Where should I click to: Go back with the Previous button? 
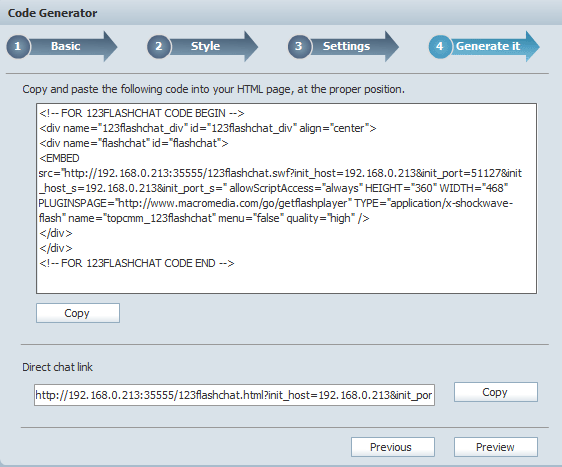[x=393, y=447]
